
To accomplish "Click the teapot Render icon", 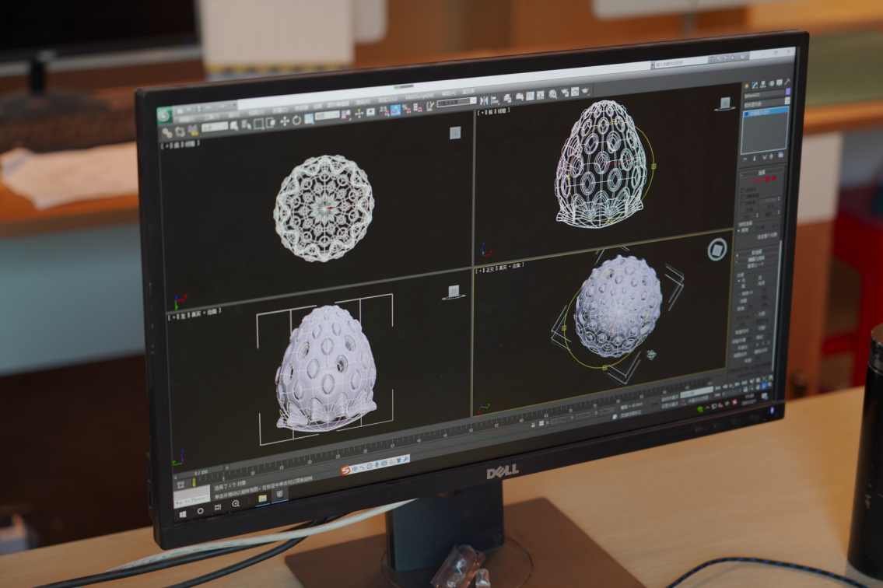I will (586, 90).
